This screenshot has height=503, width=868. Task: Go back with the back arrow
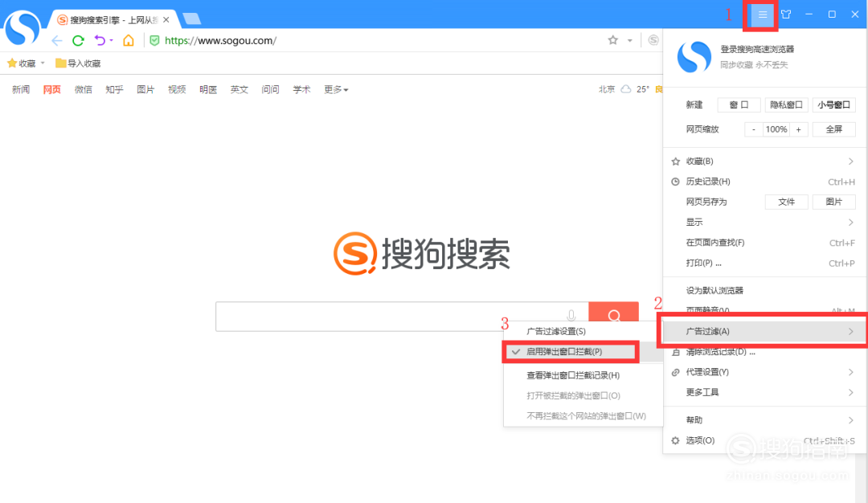(57, 40)
